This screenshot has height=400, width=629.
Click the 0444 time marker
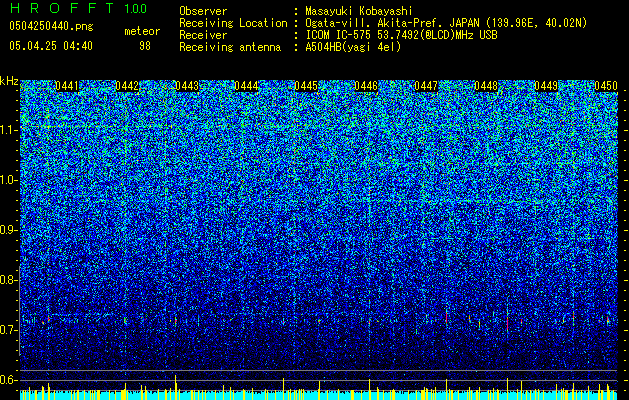point(246,86)
